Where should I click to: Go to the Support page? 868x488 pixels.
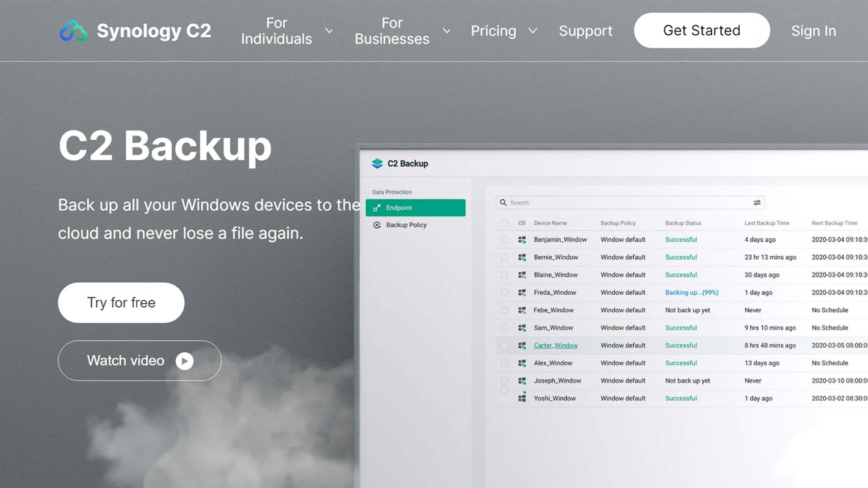click(x=585, y=31)
